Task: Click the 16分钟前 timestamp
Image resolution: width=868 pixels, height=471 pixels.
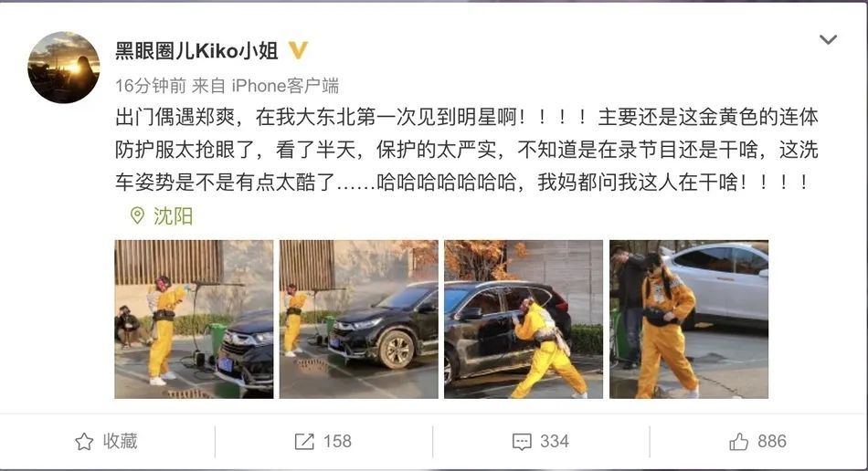Action: pyautogui.click(x=151, y=86)
